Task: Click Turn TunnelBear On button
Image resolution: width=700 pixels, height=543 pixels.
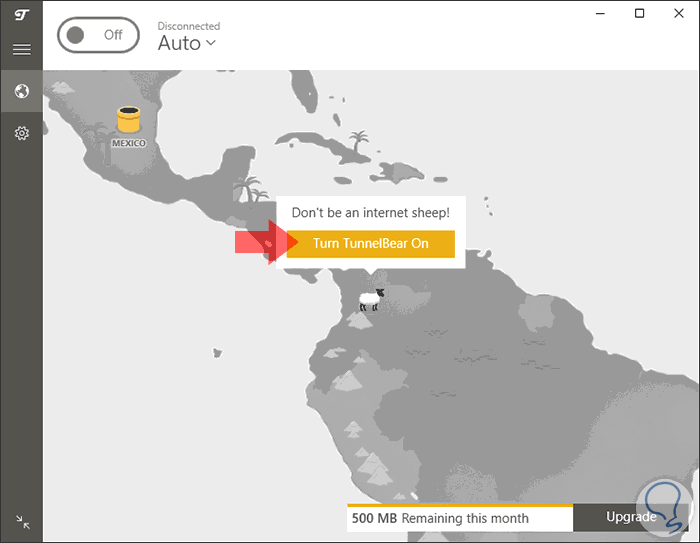Action: coord(371,244)
